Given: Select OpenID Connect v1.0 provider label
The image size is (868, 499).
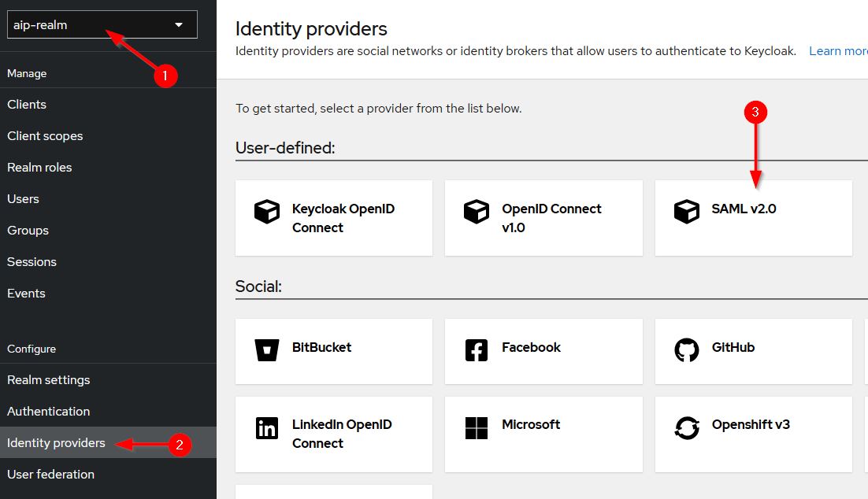Looking at the screenshot, I should (x=551, y=218).
